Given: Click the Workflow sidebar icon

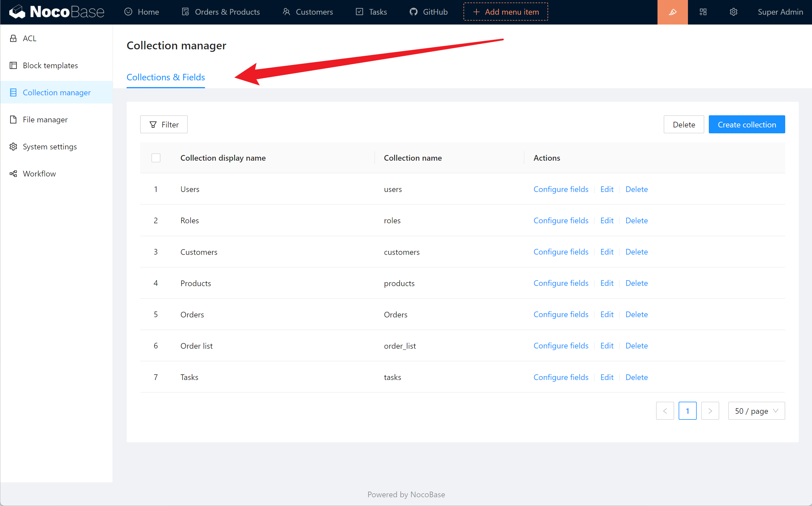Looking at the screenshot, I should 13,174.
